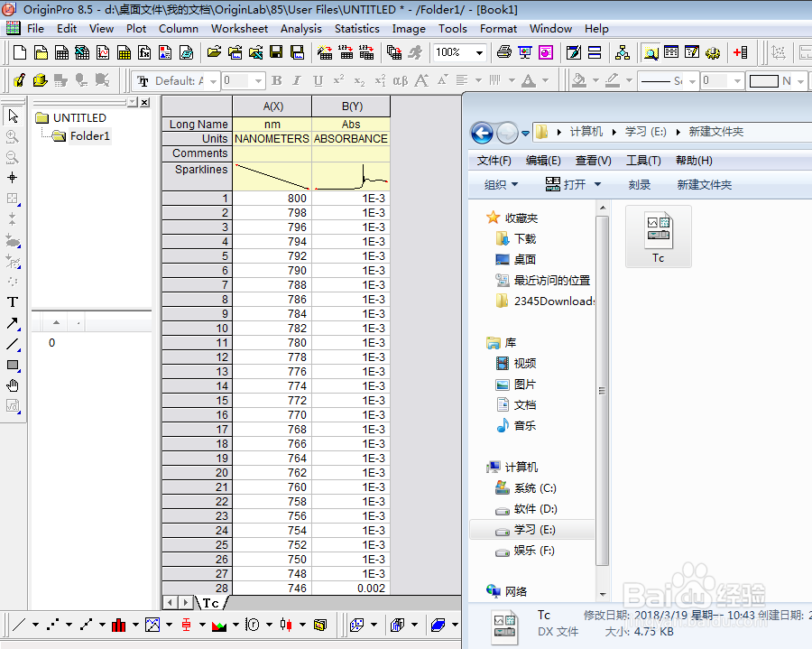Open the zoom 100% dropdown
The width and height of the screenshot is (812, 649).
pyautogui.click(x=480, y=52)
